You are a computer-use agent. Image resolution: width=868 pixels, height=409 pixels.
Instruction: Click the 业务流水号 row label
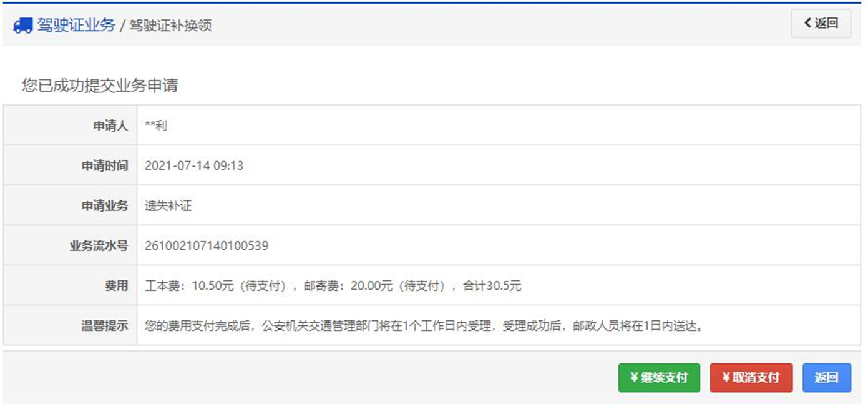point(99,245)
